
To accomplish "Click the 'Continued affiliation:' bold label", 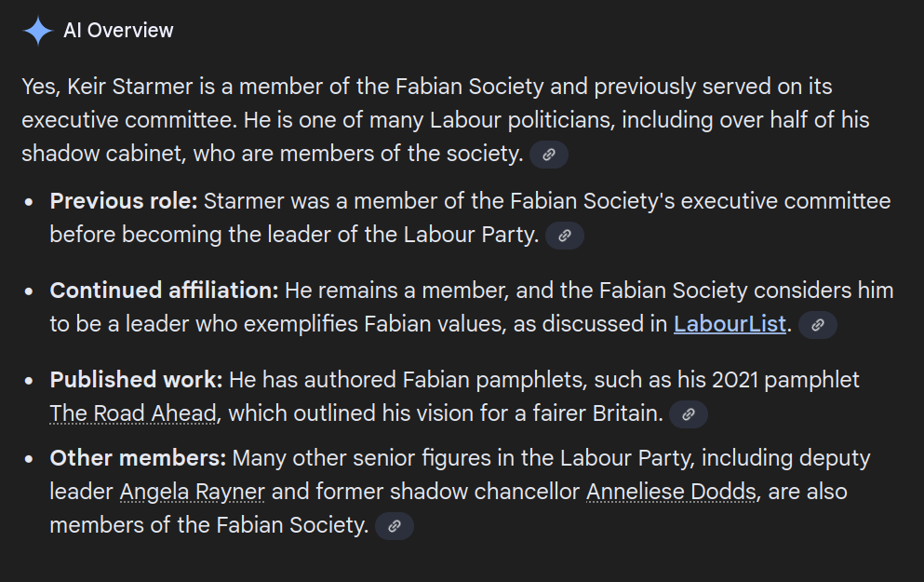I will (x=164, y=291).
